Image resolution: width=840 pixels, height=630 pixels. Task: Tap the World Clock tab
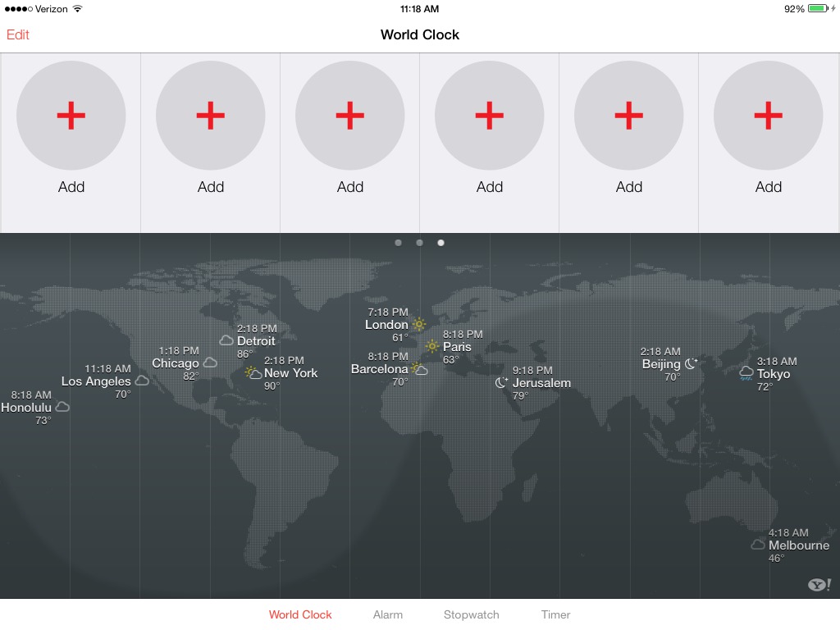tap(300, 614)
